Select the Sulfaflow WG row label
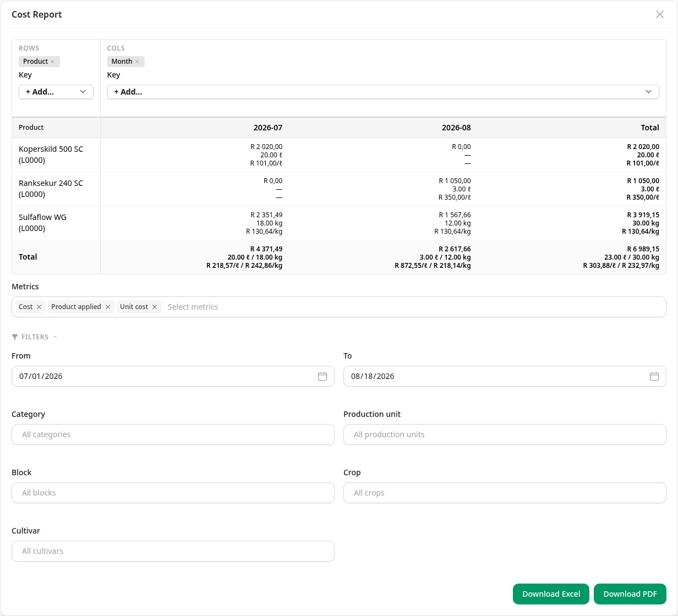This screenshot has height=616, width=678. (43, 223)
